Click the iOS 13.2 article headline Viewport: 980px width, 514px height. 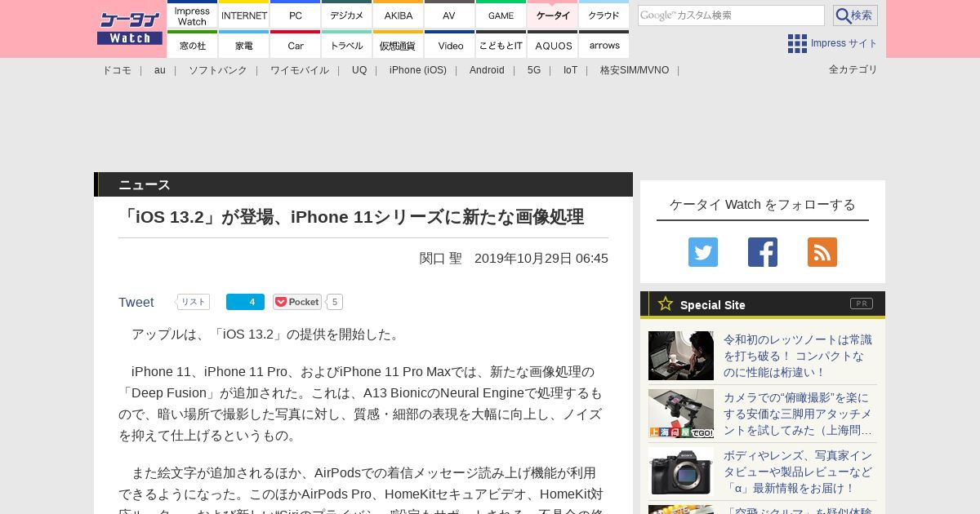pyautogui.click(x=351, y=217)
